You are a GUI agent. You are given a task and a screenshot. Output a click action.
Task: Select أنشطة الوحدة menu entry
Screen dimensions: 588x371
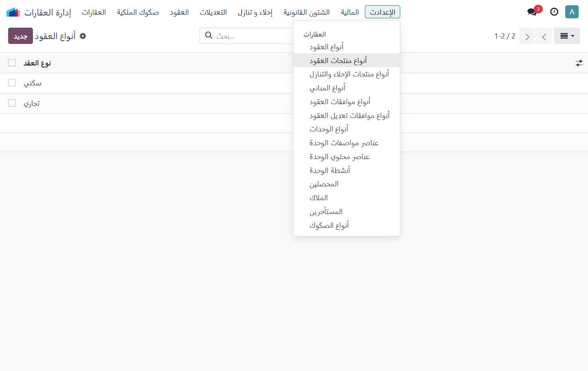click(x=347, y=170)
